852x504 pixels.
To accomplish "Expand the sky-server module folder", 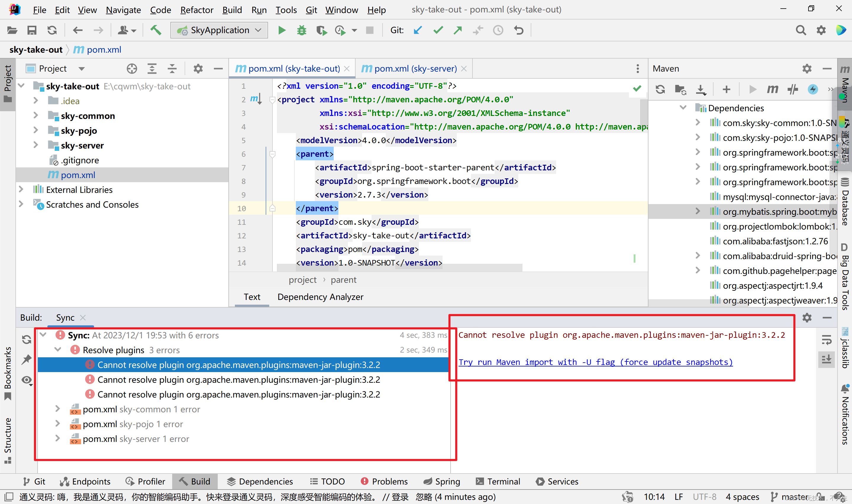I will tap(36, 145).
